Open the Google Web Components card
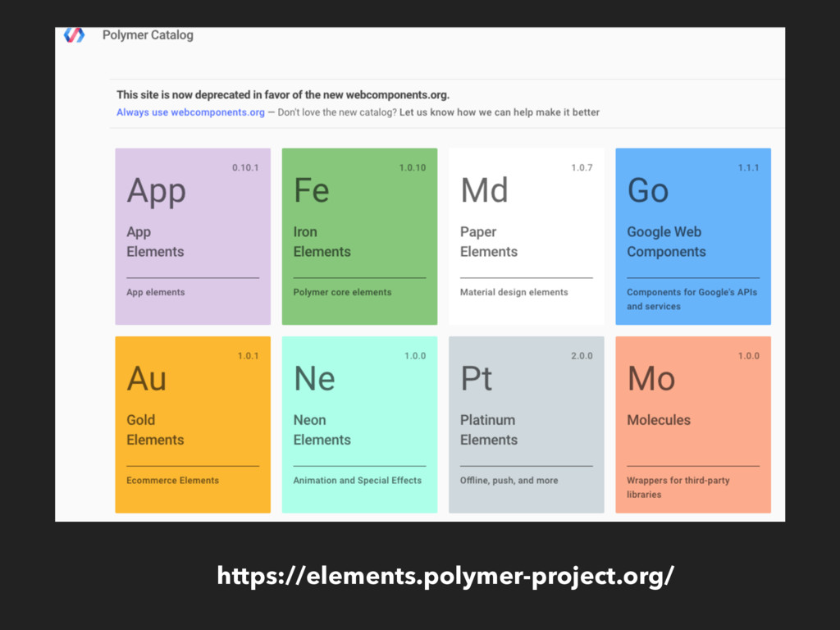The width and height of the screenshot is (840, 630). pos(693,236)
